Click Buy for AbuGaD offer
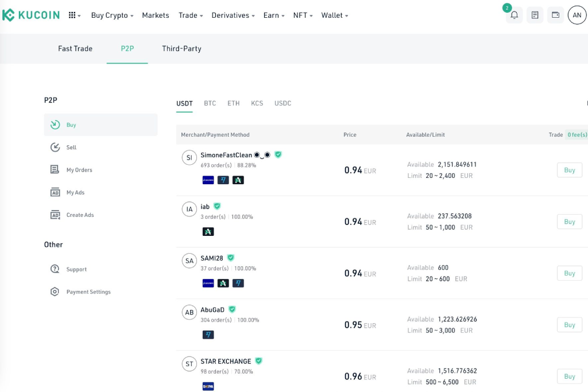This screenshot has height=392, width=588. 569,325
